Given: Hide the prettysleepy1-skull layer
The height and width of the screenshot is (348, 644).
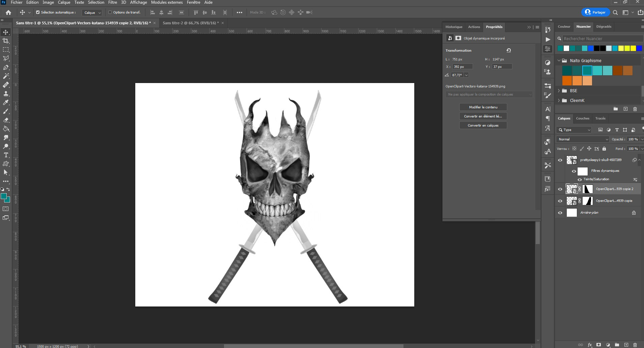Looking at the screenshot, I should point(560,160).
